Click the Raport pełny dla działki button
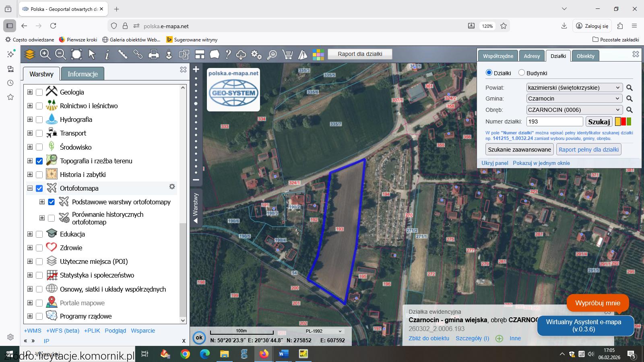 coord(588,150)
